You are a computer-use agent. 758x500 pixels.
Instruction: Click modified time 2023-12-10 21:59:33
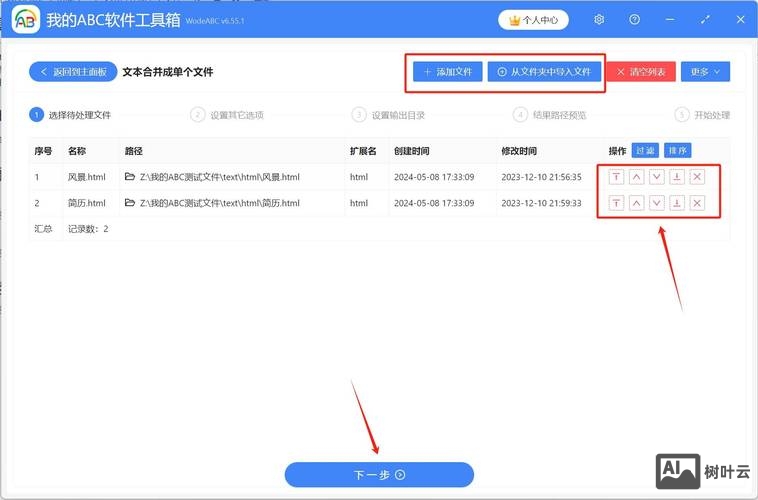[x=541, y=203]
